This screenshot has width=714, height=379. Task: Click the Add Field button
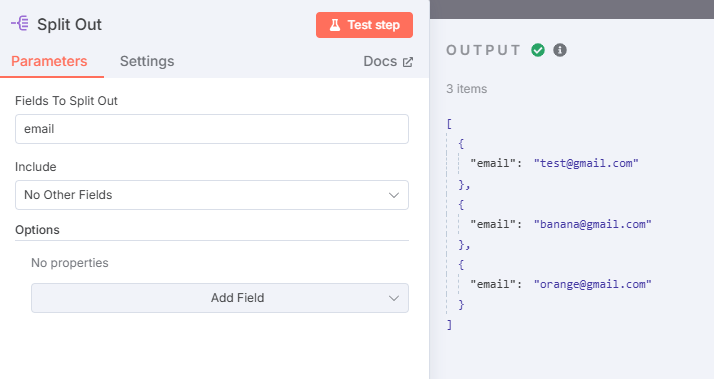(219, 298)
